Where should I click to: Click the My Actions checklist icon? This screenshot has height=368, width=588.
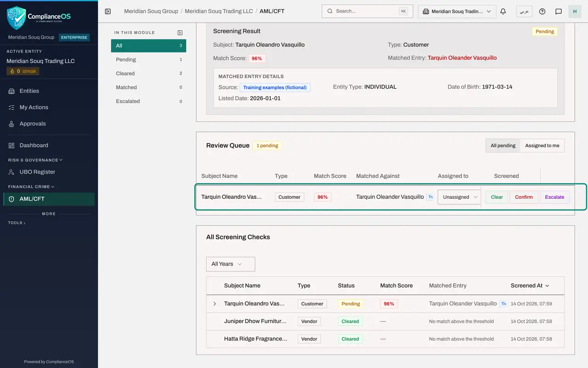[11, 107]
